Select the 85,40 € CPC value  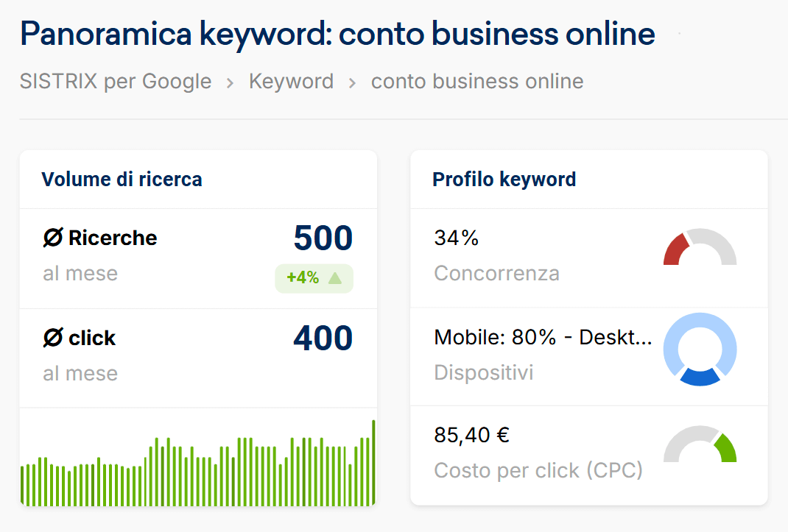click(471, 435)
